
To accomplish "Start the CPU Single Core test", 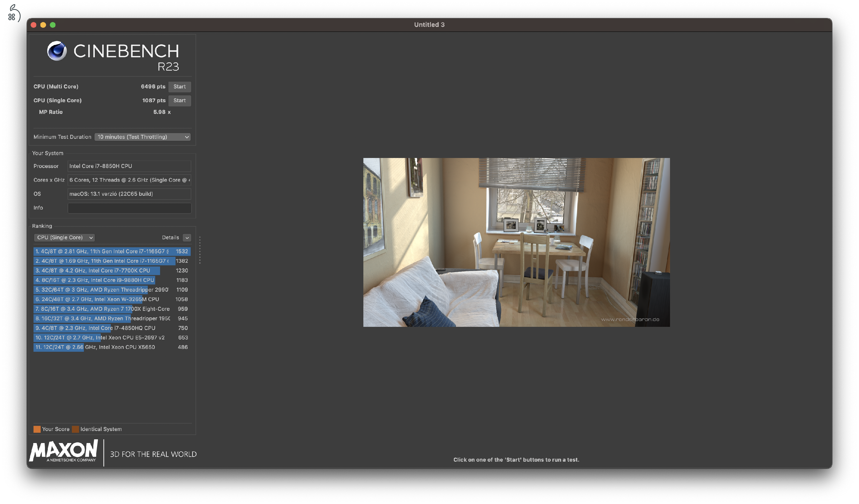I will tap(180, 100).
